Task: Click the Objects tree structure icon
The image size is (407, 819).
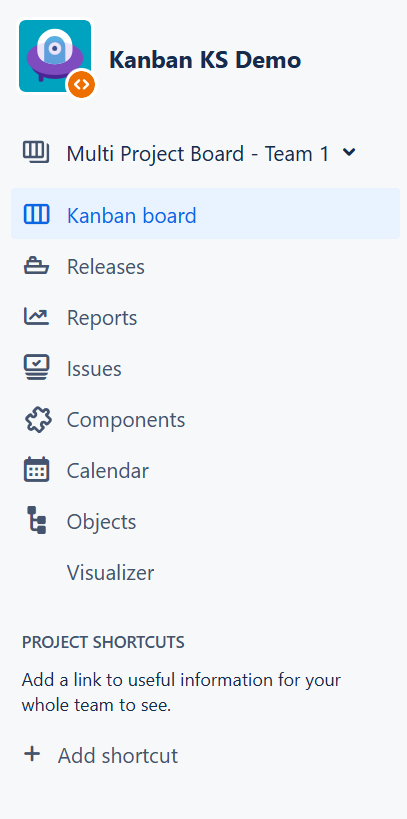Action: pyautogui.click(x=37, y=520)
